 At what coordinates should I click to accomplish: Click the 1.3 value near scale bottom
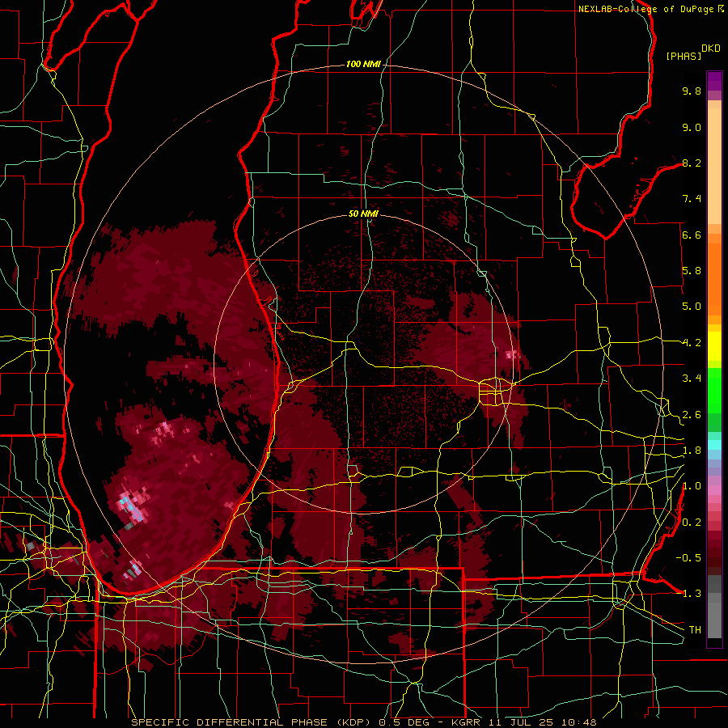(x=692, y=594)
